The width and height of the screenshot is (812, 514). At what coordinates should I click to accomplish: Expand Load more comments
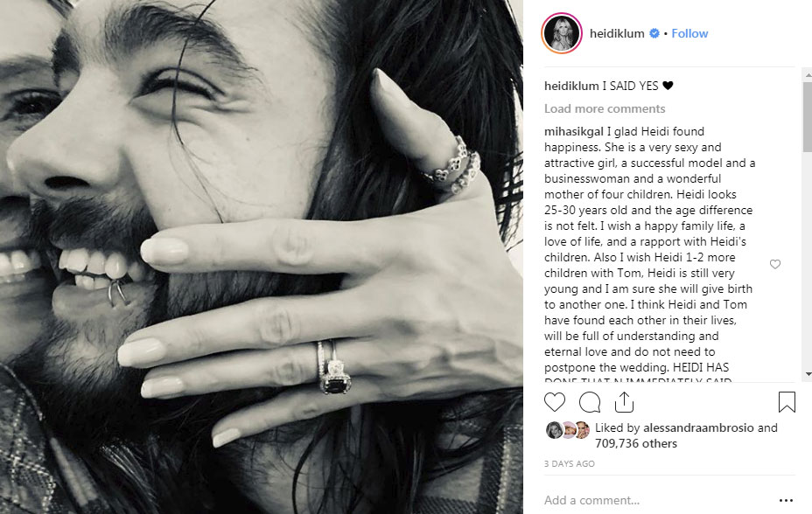[605, 109]
